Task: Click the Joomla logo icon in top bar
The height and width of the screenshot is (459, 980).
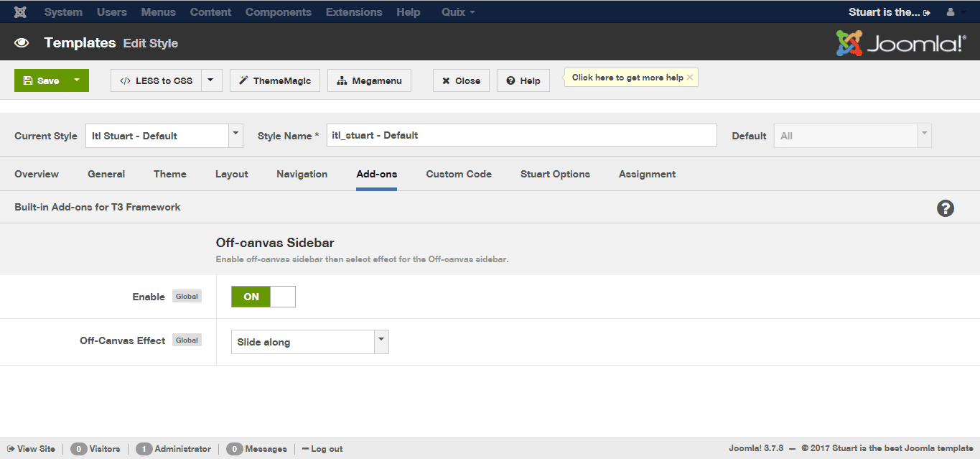Action: tap(21, 12)
